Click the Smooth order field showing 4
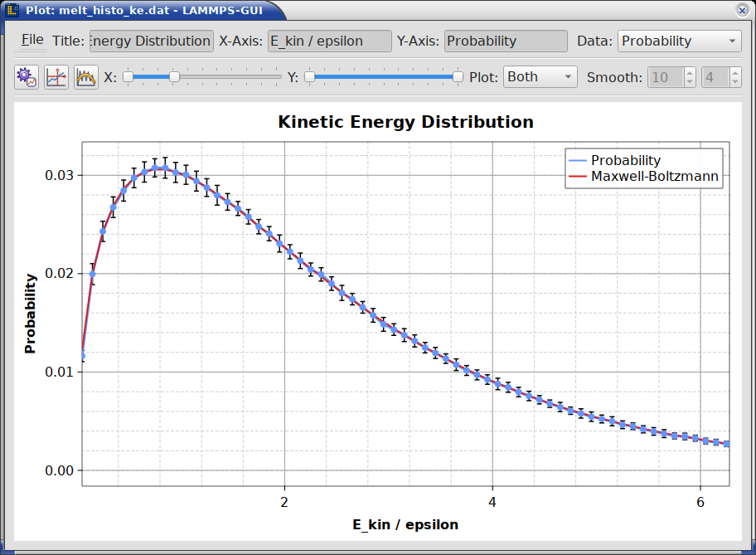The image size is (756, 555). point(715,77)
